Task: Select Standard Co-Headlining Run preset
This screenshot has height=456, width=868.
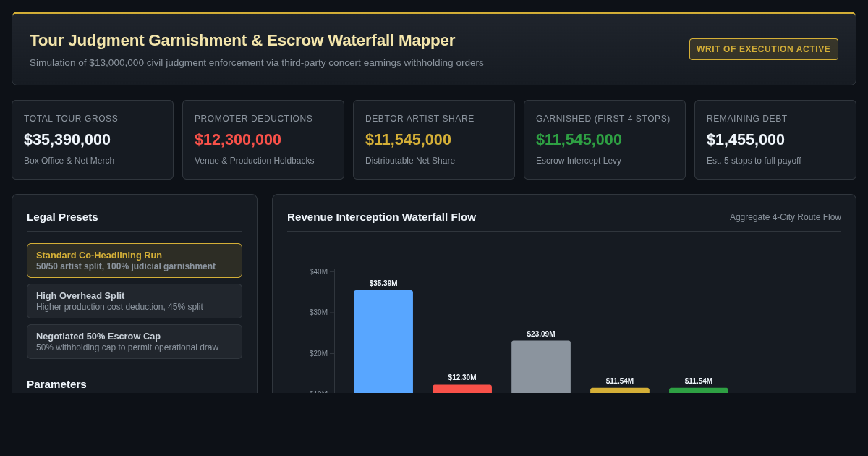Action: tap(135, 261)
